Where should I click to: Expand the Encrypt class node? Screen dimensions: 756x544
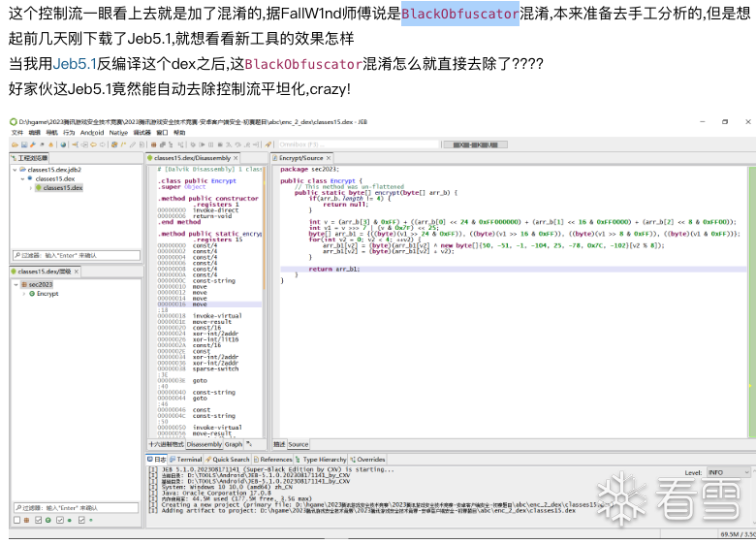pos(23,293)
